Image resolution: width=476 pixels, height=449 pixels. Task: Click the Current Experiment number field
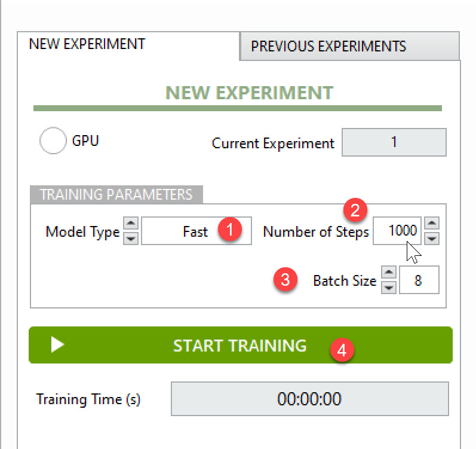394,143
